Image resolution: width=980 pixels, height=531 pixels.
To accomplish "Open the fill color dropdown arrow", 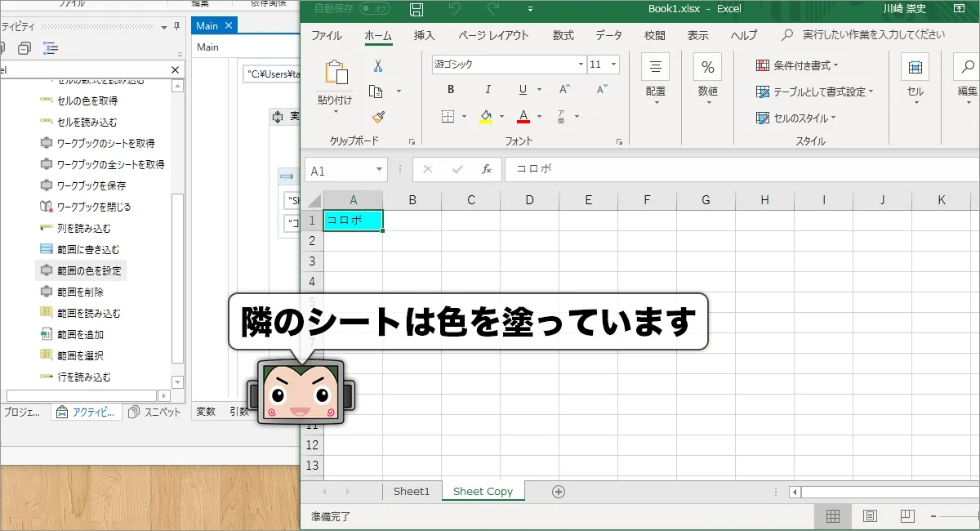I will coord(502,116).
